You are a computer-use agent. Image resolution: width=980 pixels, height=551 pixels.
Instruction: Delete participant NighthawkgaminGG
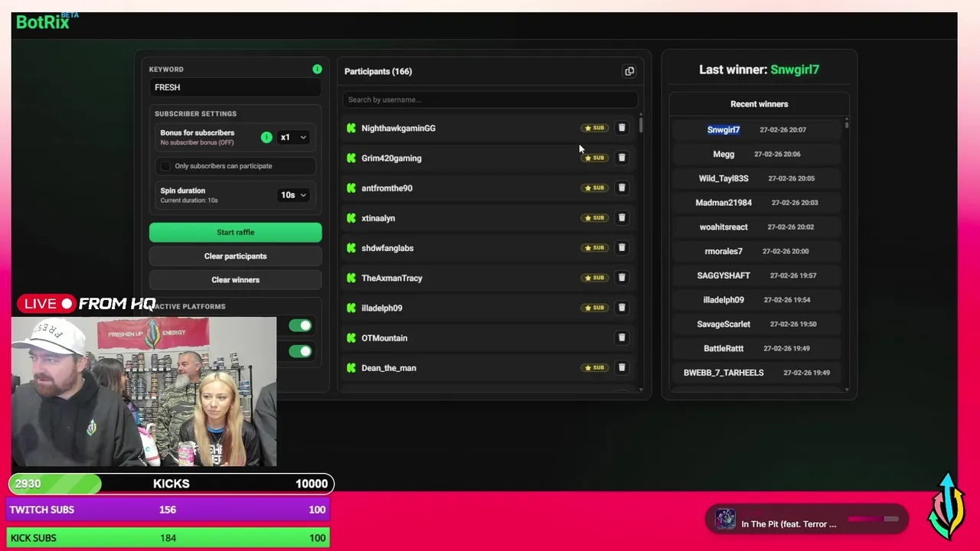tap(622, 128)
